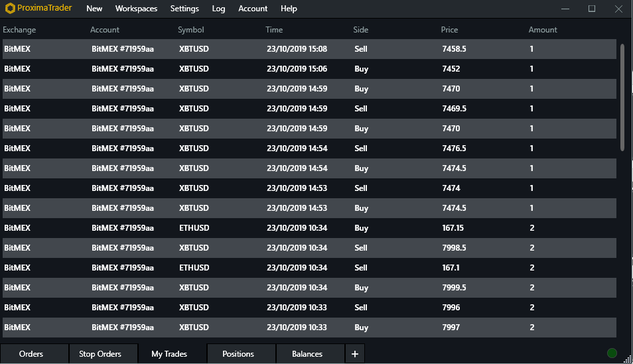This screenshot has height=364, width=633.
Task: Select the trade priced at 7458.5
Action: [309, 49]
